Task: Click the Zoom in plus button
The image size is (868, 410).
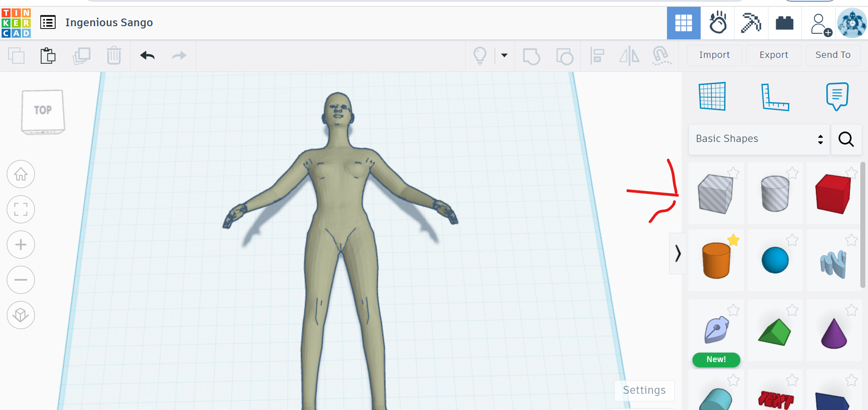Action: pyautogui.click(x=21, y=245)
